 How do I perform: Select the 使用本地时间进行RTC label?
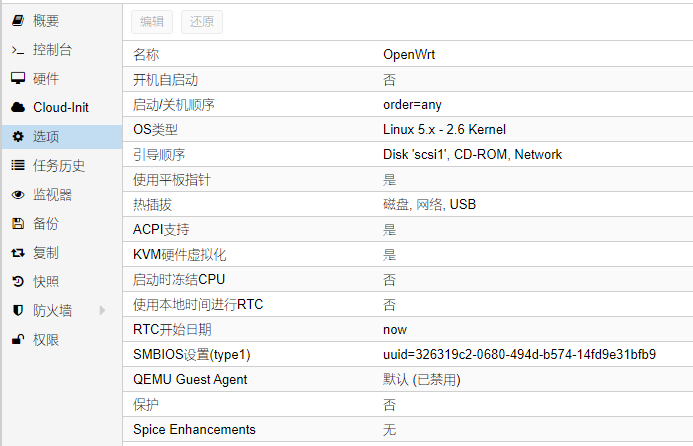pyautogui.click(x=198, y=305)
